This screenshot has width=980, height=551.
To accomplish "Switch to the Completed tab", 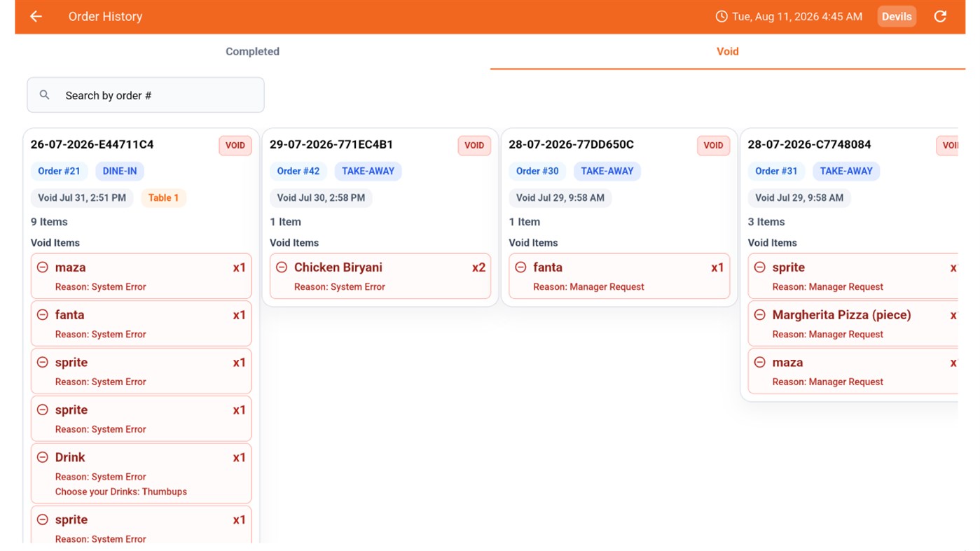I will [252, 52].
